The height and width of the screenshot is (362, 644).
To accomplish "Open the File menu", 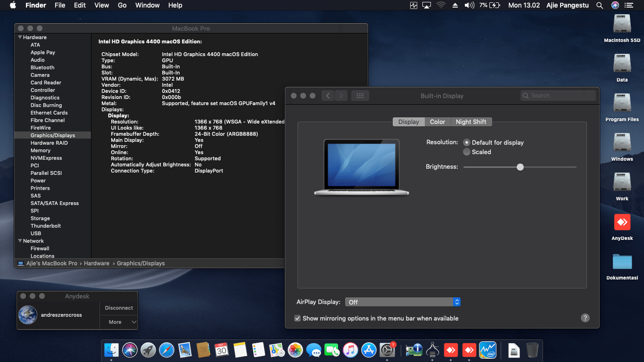I will coord(60,5).
